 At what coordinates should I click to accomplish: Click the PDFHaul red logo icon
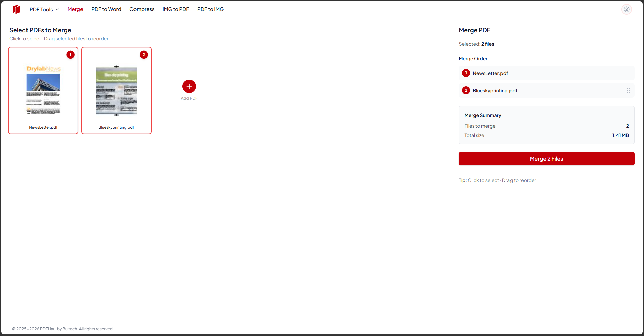pos(17,9)
